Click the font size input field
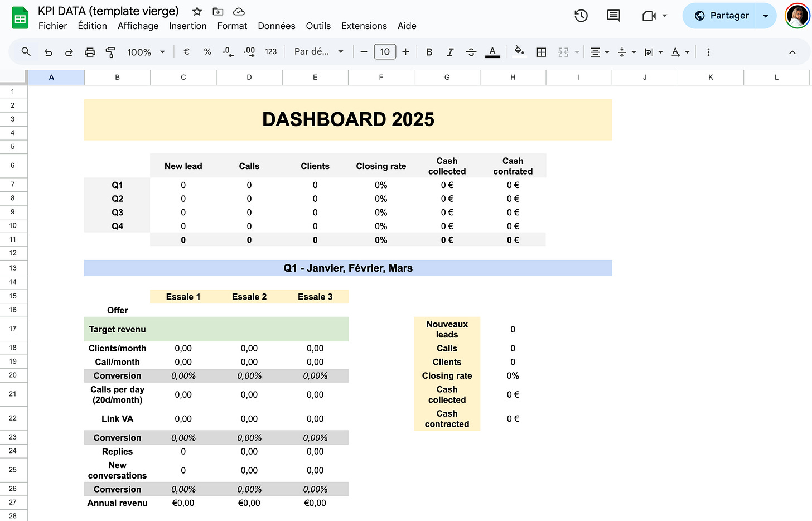The height and width of the screenshot is (521, 812). pyautogui.click(x=385, y=52)
